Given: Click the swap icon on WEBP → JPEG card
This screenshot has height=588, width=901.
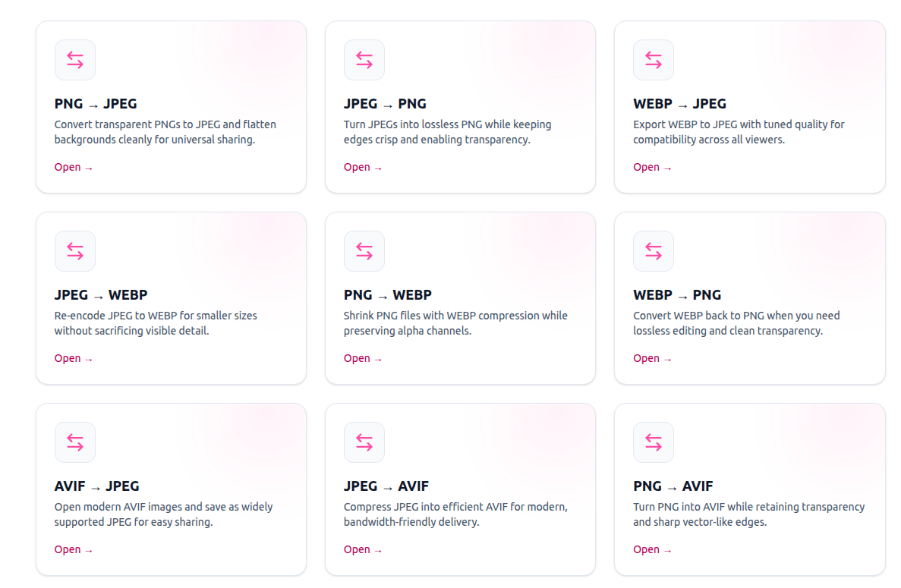Looking at the screenshot, I should pos(653,59).
